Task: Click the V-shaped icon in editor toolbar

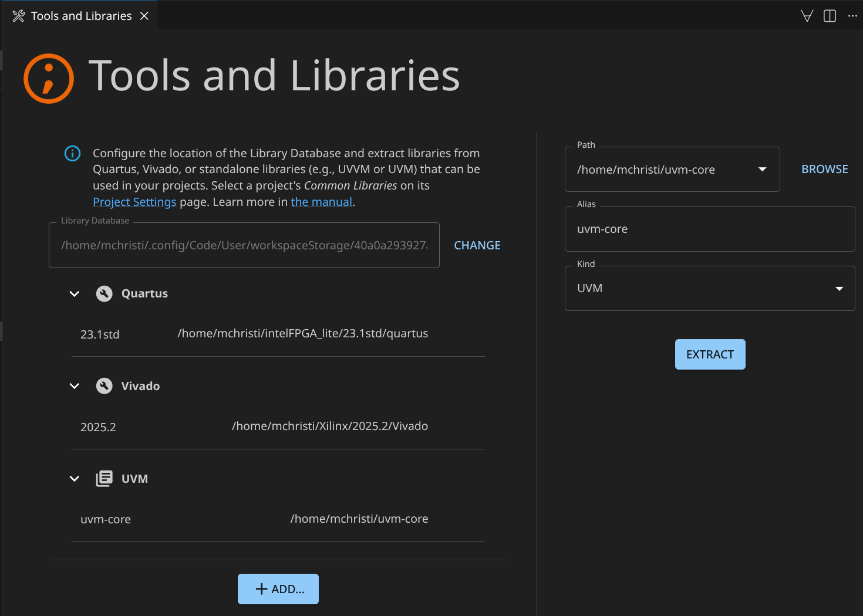Action: [807, 16]
